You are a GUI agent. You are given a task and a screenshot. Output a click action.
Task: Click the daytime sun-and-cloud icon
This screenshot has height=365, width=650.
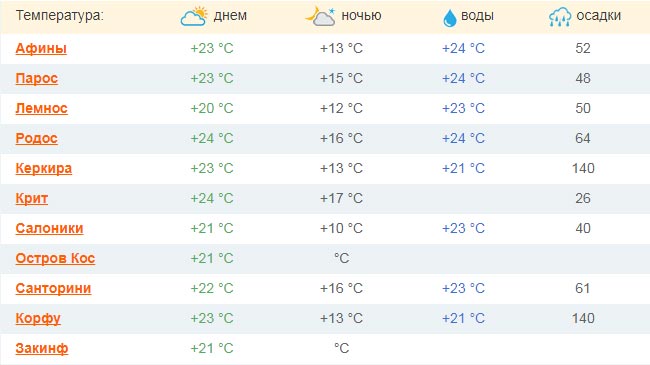tap(194, 17)
